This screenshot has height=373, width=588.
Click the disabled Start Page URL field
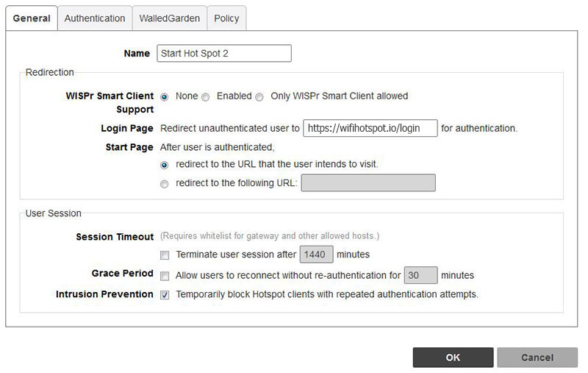coord(367,182)
